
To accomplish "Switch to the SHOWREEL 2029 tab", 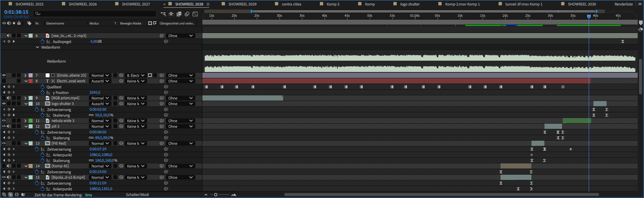I will [x=242, y=4].
